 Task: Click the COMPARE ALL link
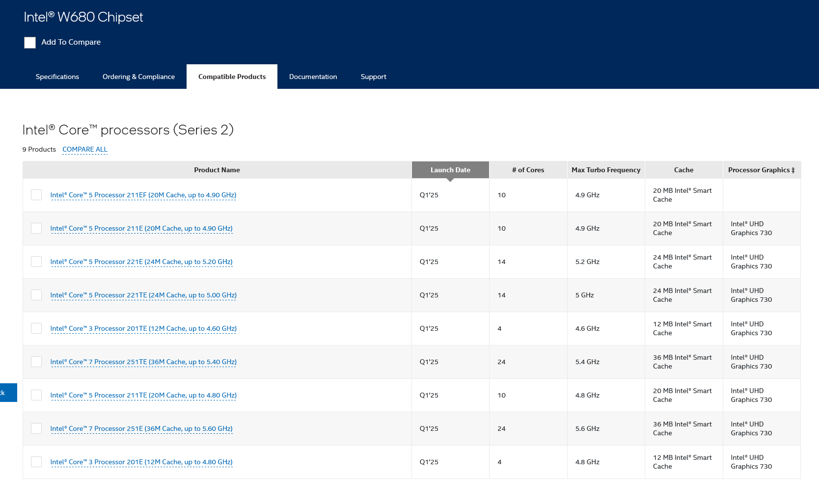point(85,149)
